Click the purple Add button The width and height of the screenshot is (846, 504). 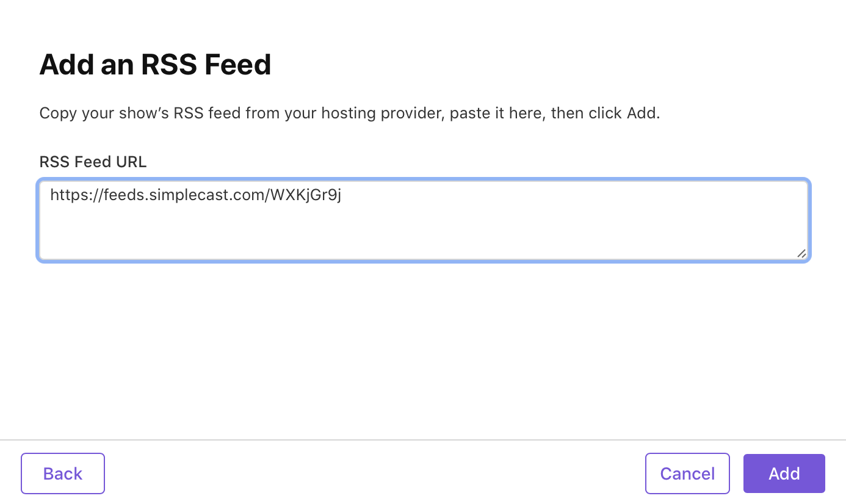coord(784,473)
